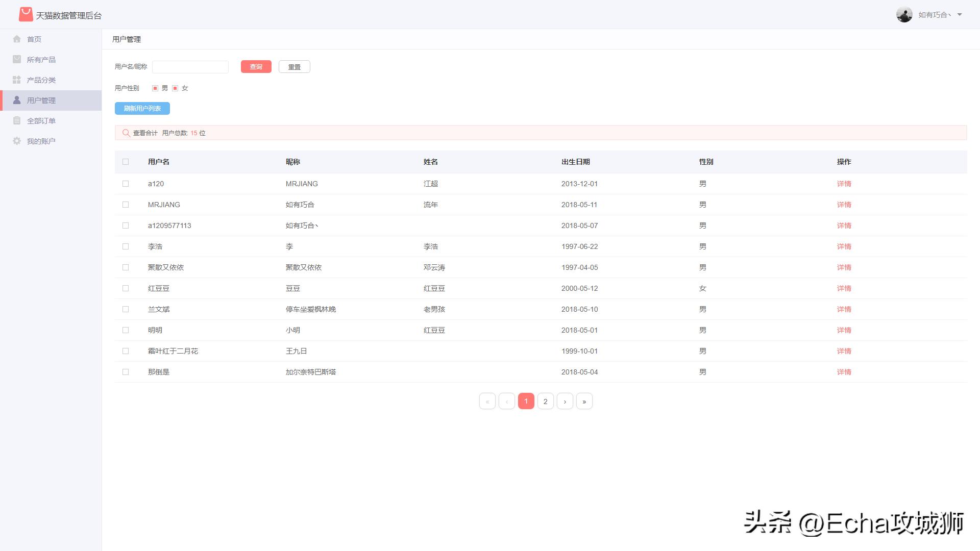Click the 产品分类 grid icon
The image size is (980, 551).
coord(17,80)
